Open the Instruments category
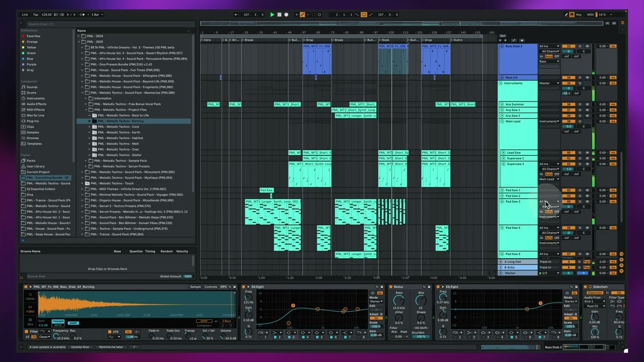The image size is (644, 362). pyautogui.click(x=36, y=99)
